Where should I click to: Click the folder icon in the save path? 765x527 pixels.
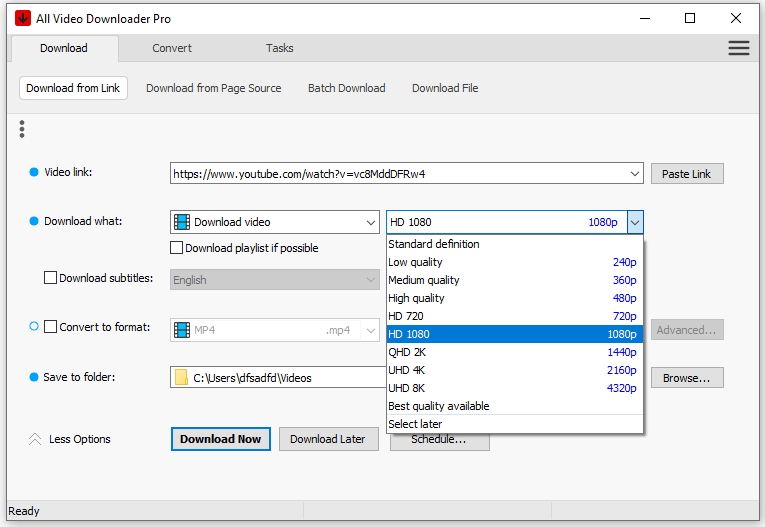[x=181, y=378]
